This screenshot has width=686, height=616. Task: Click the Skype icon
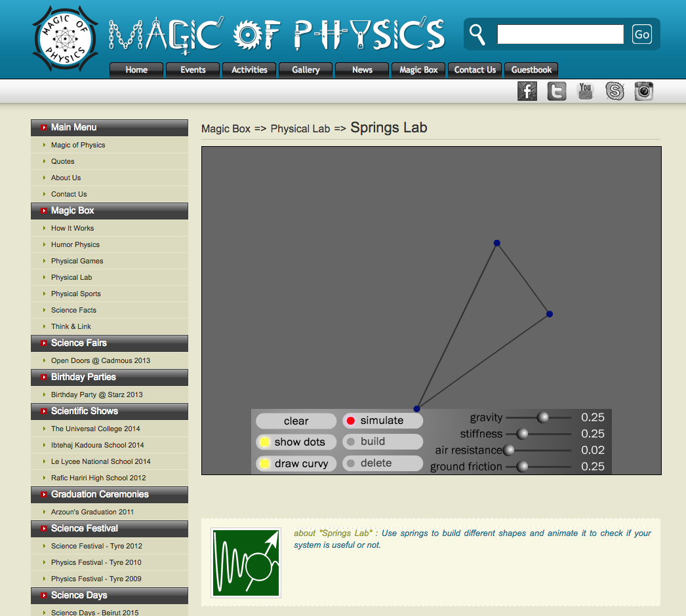click(x=615, y=91)
